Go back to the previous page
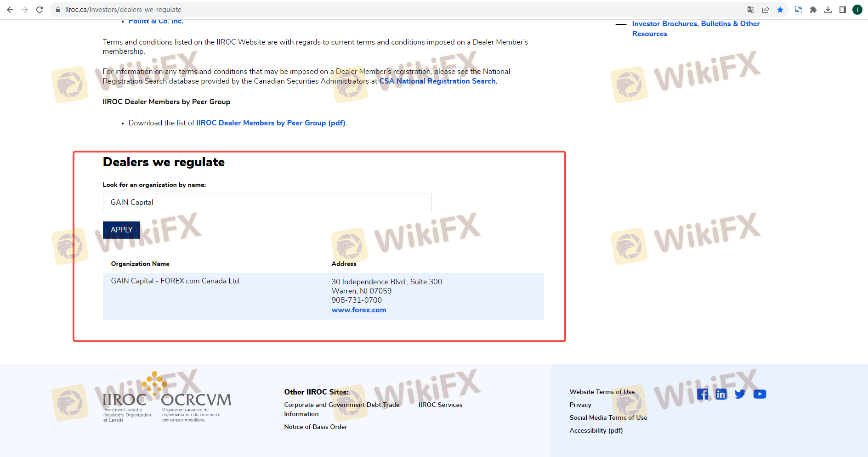The width and height of the screenshot is (868, 457). pos(10,10)
